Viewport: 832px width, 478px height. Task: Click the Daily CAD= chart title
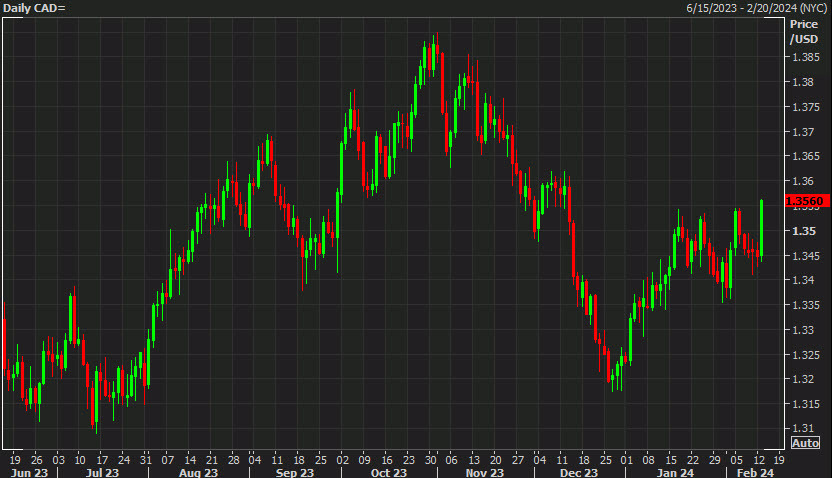pos(34,8)
